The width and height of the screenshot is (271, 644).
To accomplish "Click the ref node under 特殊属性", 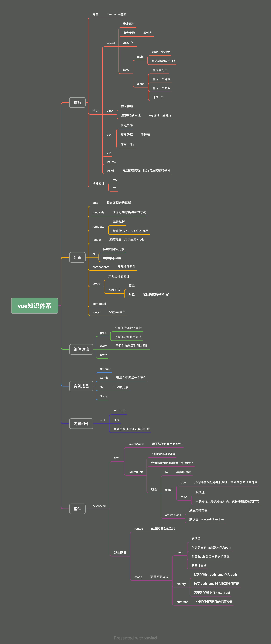I will (x=114, y=188).
